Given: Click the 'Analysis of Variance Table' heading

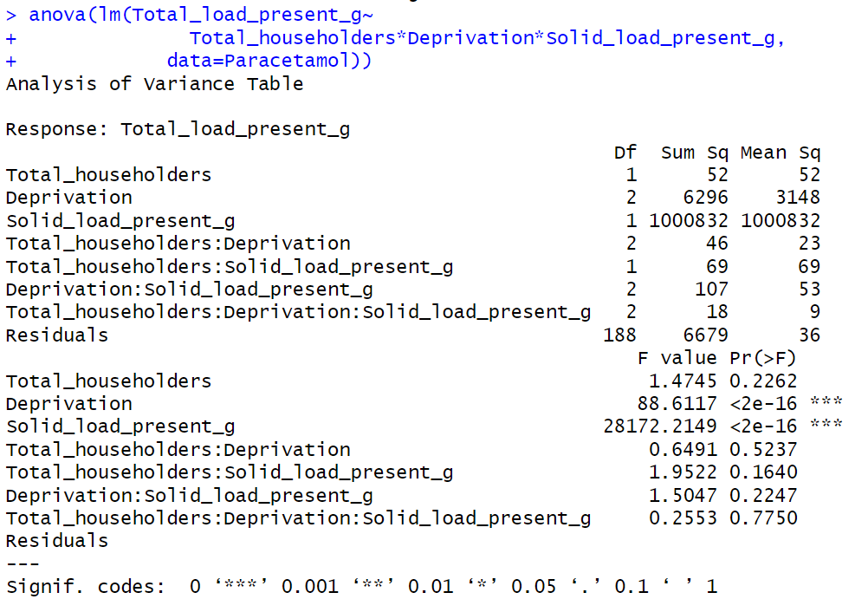Looking at the screenshot, I should pyautogui.click(x=154, y=84).
